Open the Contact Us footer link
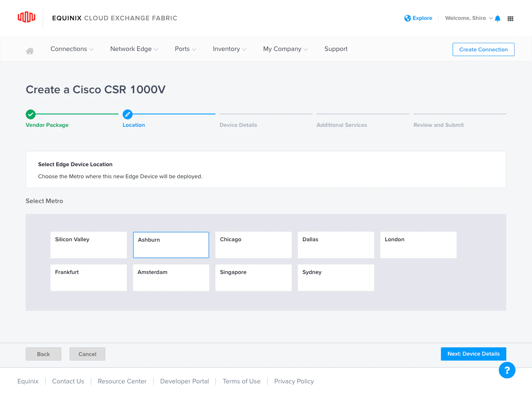 68,381
